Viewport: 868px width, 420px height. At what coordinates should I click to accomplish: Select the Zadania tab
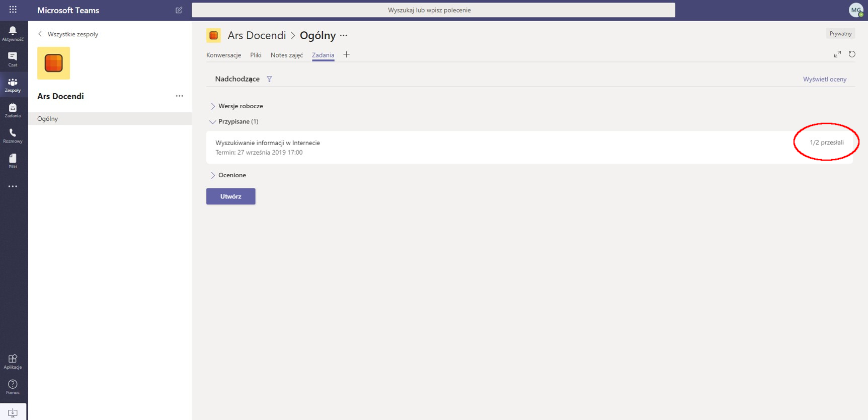click(x=323, y=55)
